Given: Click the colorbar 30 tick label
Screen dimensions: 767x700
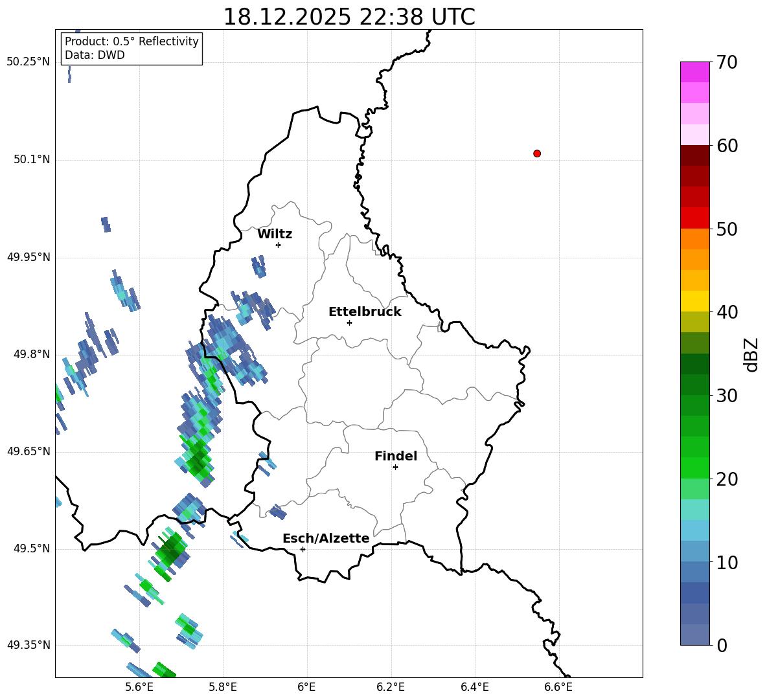Looking at the screenshot, I should click(x=727, y=396).
